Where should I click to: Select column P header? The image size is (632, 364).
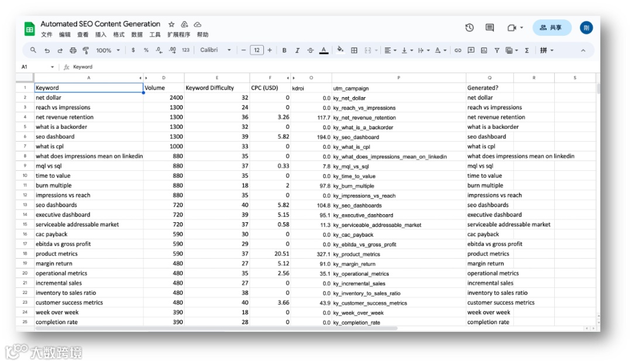pyautogui.click(x=399, y=78)
